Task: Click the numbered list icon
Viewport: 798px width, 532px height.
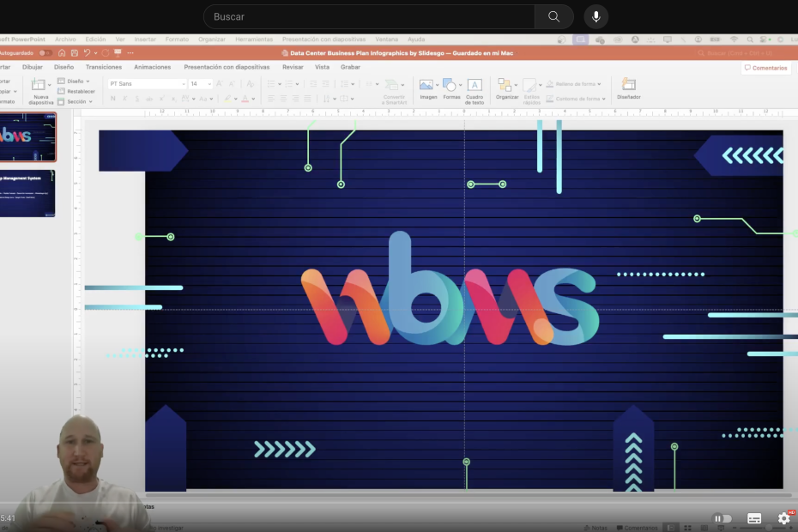Action: pos(288,84)
